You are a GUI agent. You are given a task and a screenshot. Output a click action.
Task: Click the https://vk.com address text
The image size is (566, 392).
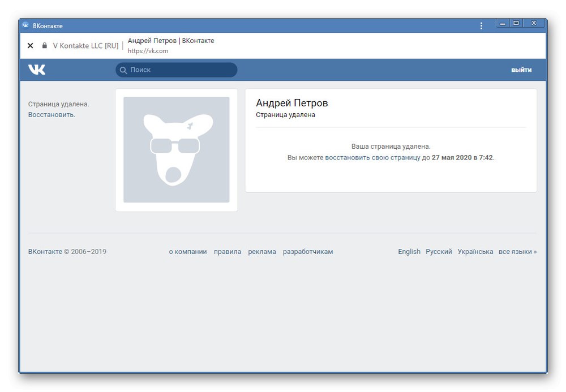pyautogui.click(x=148, y=51)
